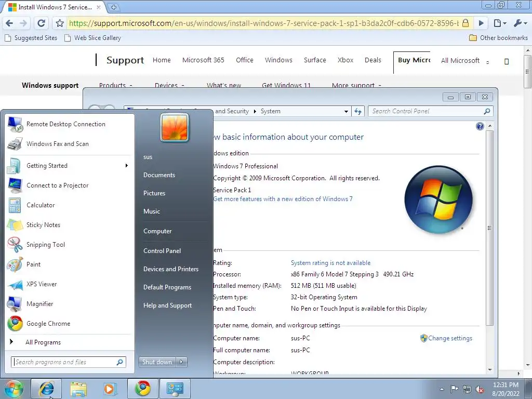Expand Getting Started submenu arrow

click(x=127, y=166)
